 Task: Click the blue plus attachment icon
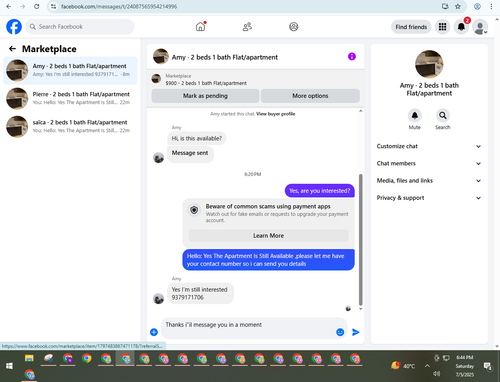tap(154, 332)
